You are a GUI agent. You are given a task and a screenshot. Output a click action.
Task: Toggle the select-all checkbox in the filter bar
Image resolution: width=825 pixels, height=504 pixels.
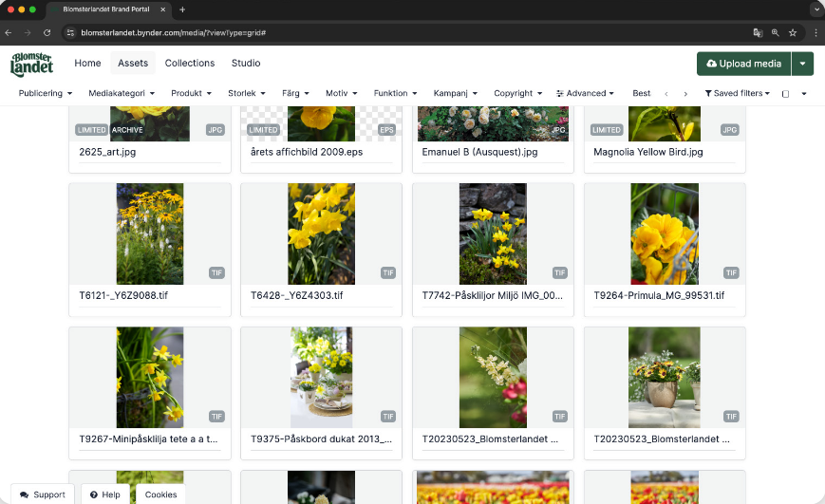coord(785,94)
